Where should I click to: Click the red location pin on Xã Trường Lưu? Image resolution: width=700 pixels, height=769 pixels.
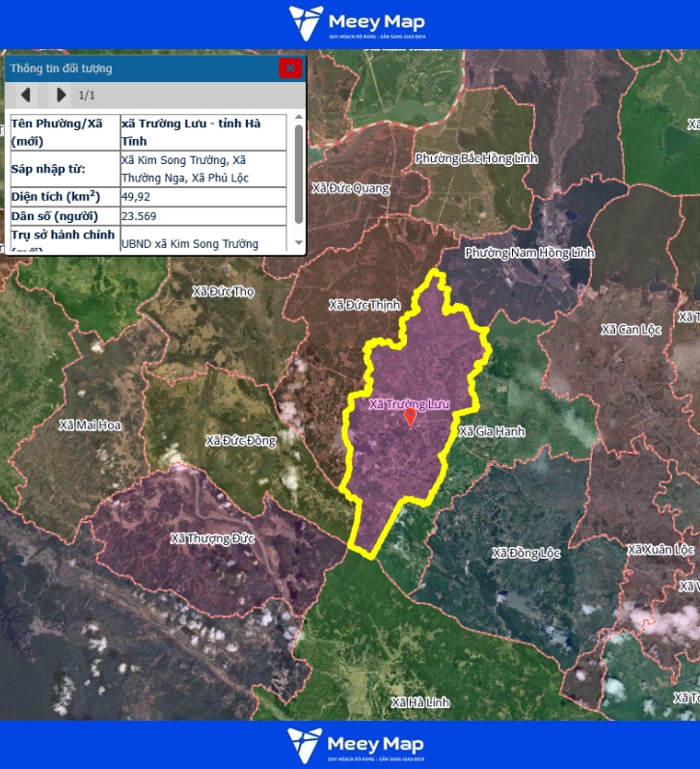[410, 417]
